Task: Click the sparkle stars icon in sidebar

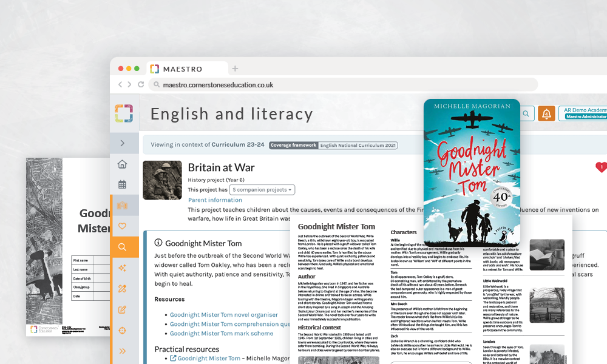Action: coord(122,268)
